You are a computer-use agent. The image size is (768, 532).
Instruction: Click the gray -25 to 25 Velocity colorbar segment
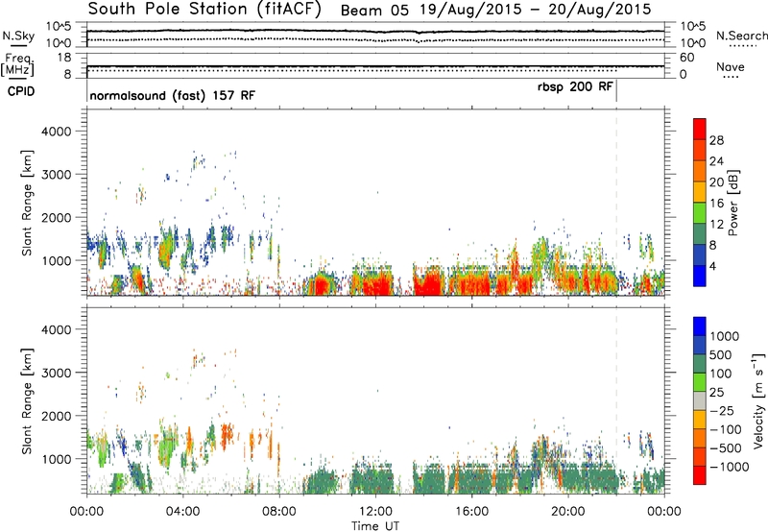pyautogui.click(x=700, y=400)
